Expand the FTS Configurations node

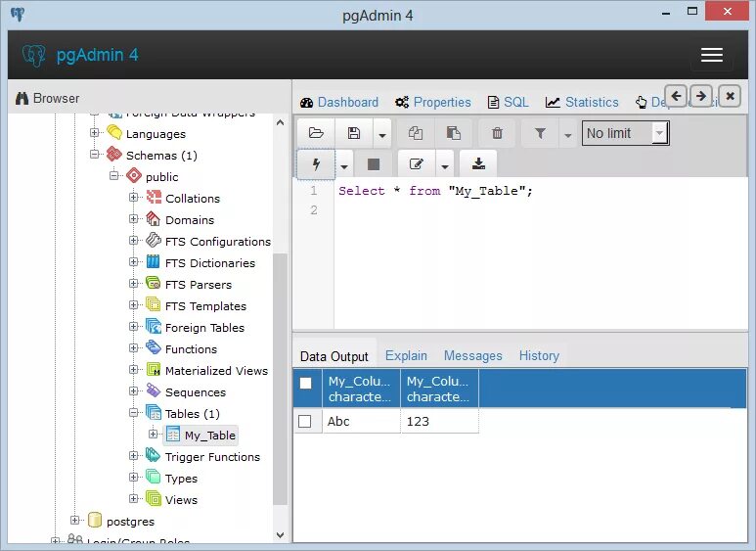(x=134, y=240)
